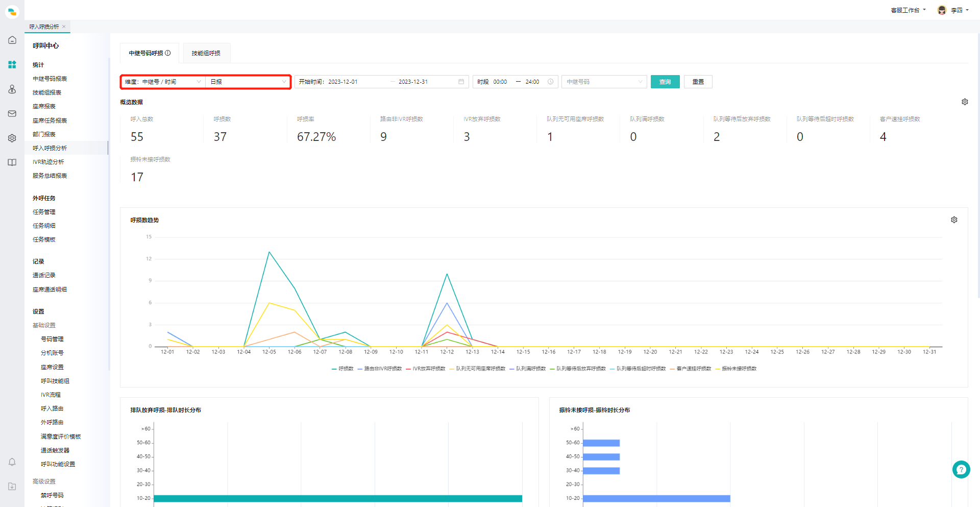Screen dimensions: 980x507
Task: Click the clock icon in 时段 field
Action: tap(550, 82)
